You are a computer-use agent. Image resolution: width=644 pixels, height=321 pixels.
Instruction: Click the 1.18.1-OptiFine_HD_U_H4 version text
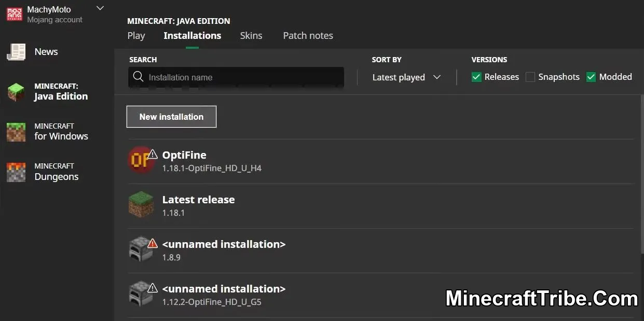212,169
